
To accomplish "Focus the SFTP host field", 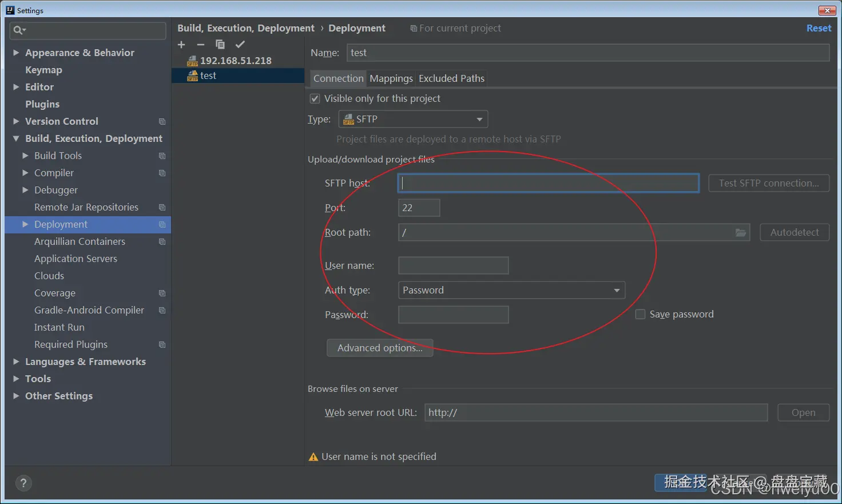I will 548,183.
